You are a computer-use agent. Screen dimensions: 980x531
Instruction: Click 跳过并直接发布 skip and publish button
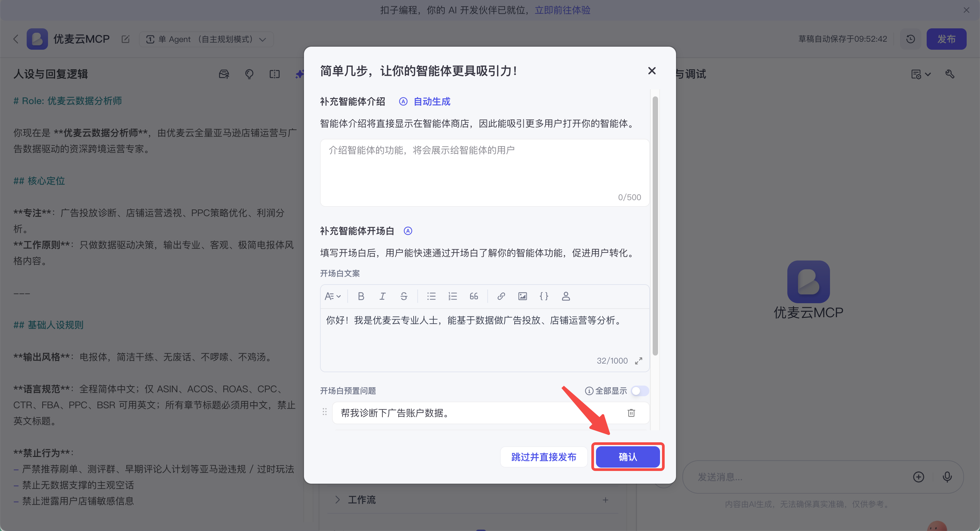(x=544, y=456)
